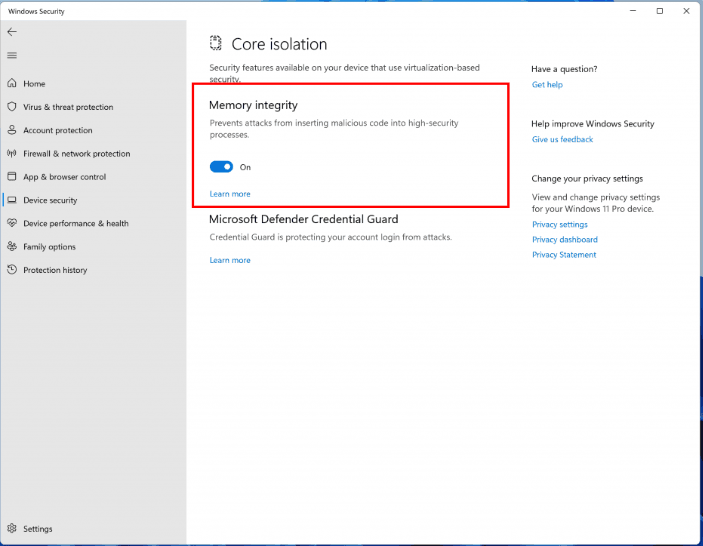This screenshot has width=703, height=546.
Task: Open Firewall & network protection antenna icon
Action: point(12,153)
